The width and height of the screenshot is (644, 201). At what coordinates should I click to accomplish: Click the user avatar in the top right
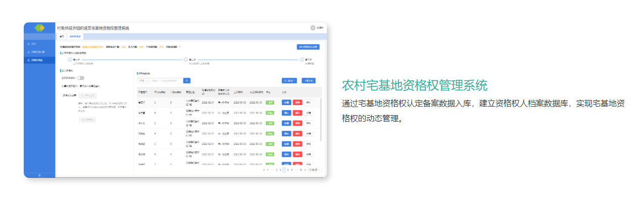[313, 28]
